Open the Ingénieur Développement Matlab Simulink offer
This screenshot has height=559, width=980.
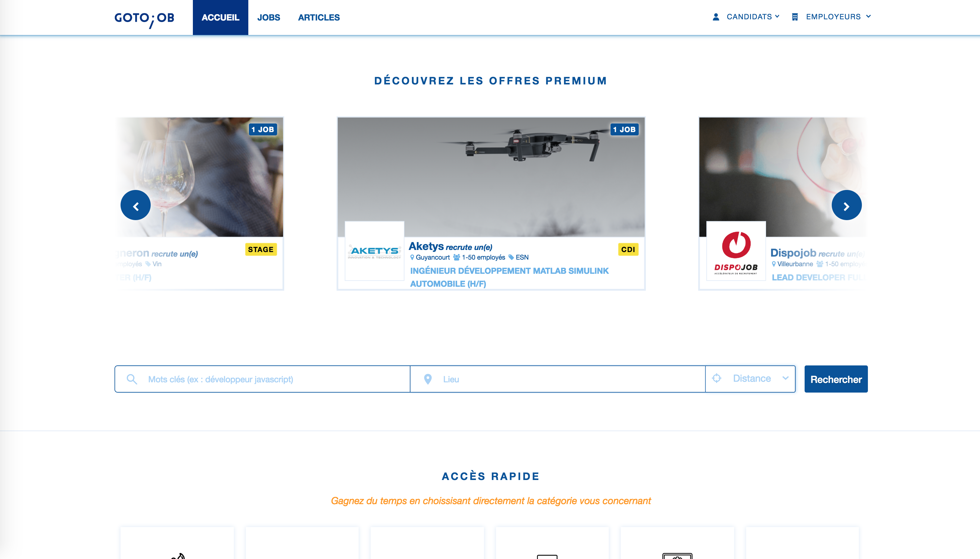[x=509, y=277]
